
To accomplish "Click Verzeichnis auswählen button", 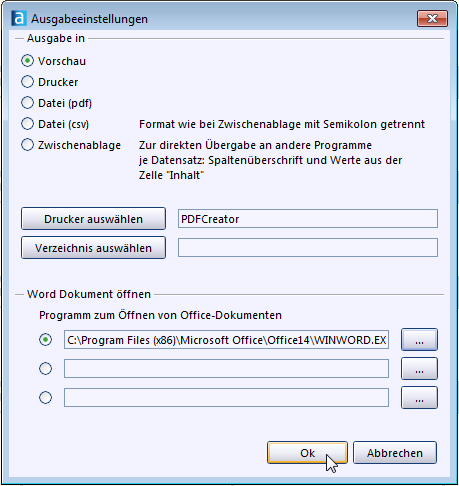I will click(x=93, y=248).
